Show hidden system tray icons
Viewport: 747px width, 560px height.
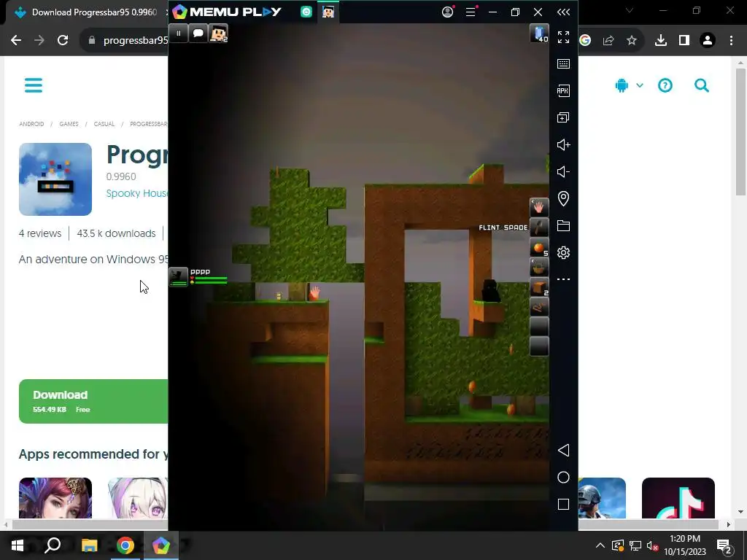click(x=600, y=545)
